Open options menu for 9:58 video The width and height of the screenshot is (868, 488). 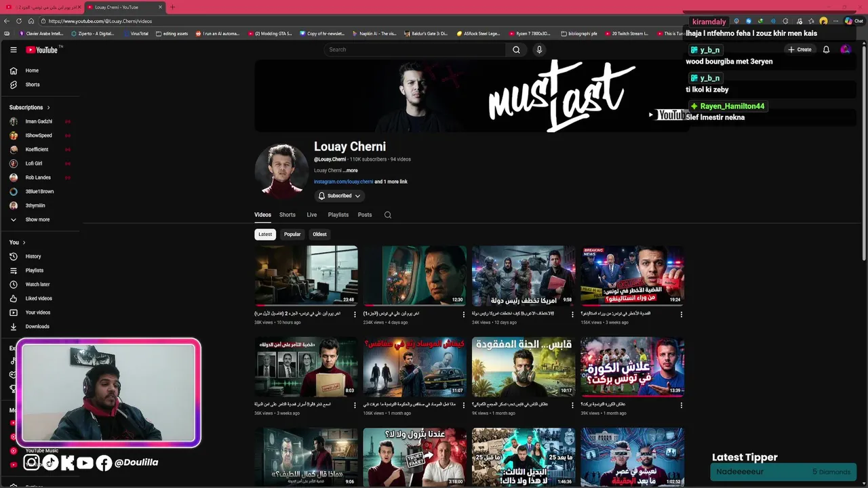(572, 314)
